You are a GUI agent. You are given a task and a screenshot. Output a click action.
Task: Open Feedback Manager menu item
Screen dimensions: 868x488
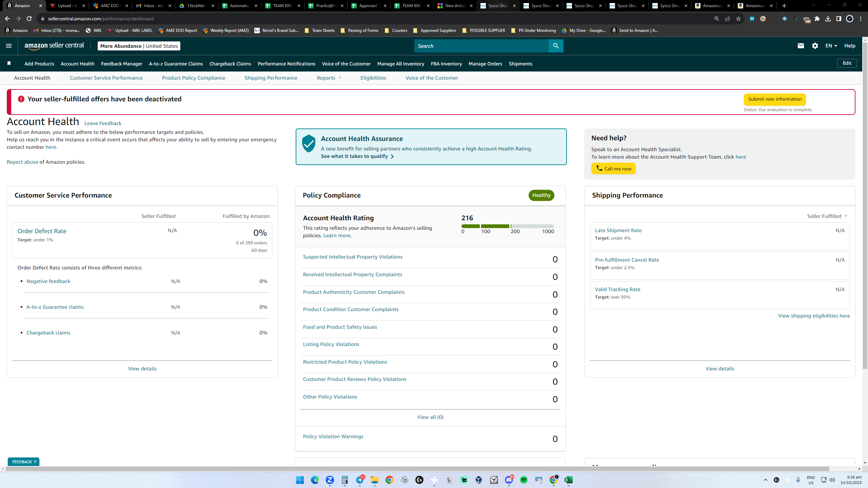(122, 64)
